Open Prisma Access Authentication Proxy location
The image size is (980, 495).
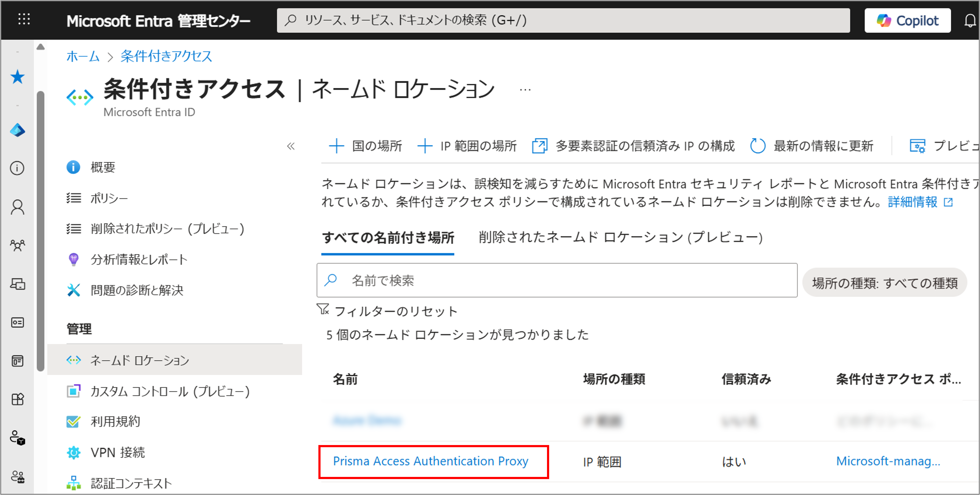430,461
